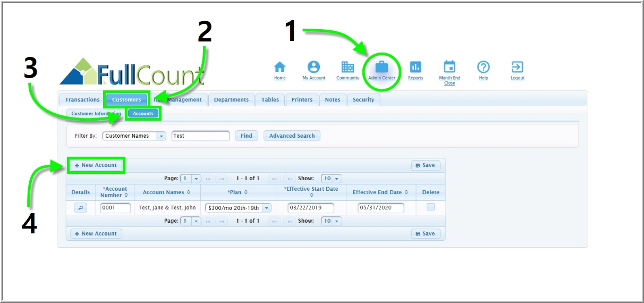Click the Find button
Image resolution: width=644 pixels, height=303 pixels.
[x=247, y=136]
